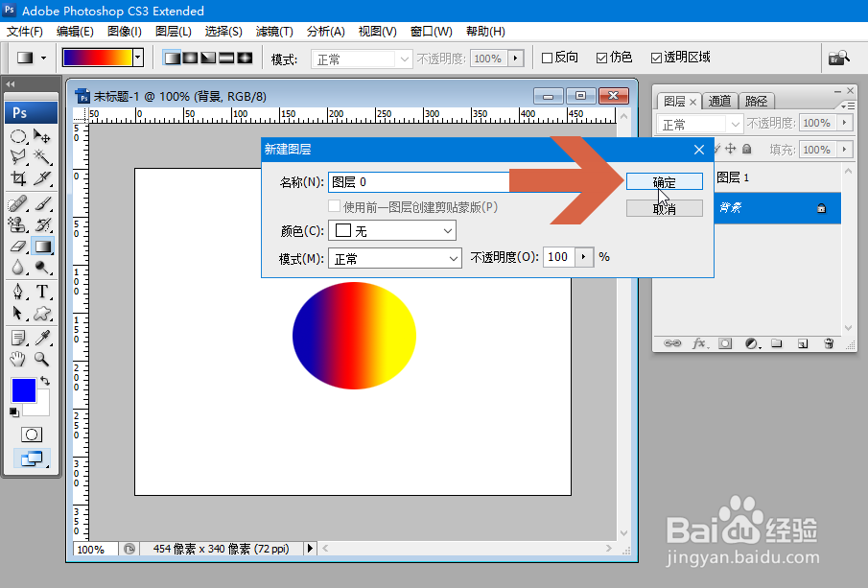Open the 滤镜 menu

click(274, 31)
